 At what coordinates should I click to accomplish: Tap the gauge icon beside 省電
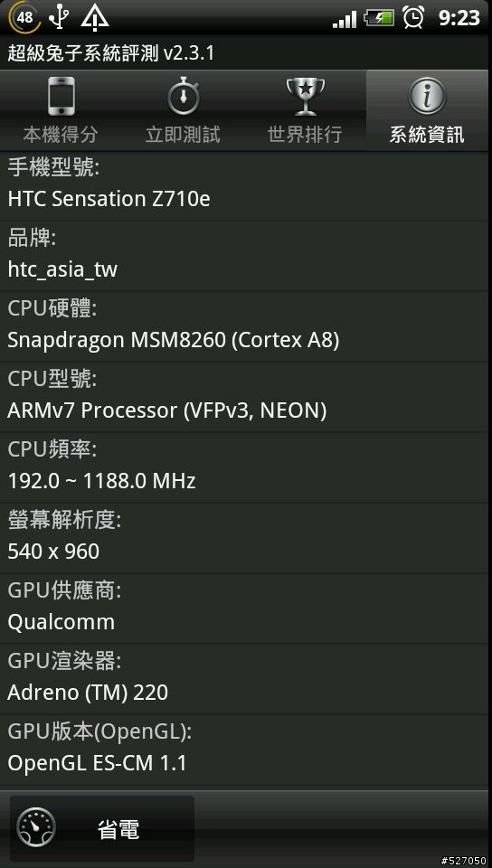(36, 829)
